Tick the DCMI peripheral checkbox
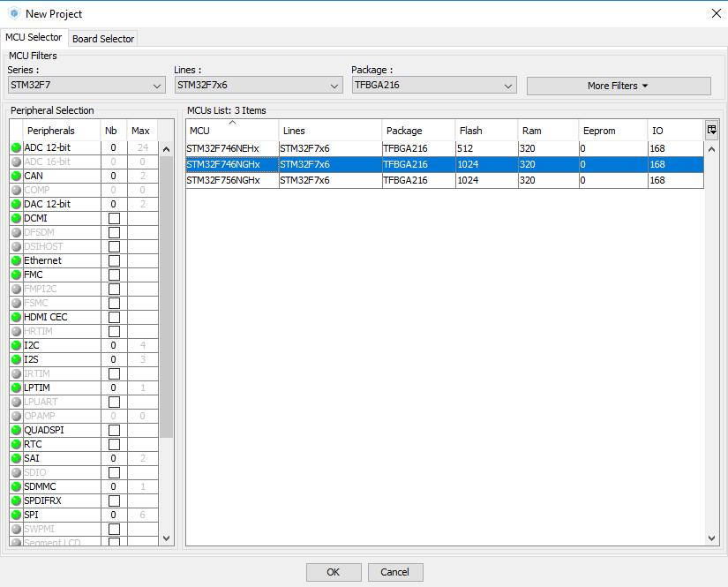Screen dimensions: 728x587 (x=114, y=218)
